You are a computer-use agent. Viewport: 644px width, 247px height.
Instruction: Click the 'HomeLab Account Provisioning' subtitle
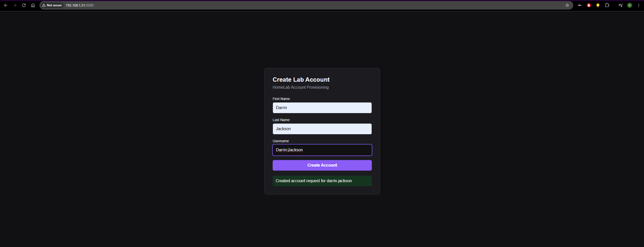[300, 87]
